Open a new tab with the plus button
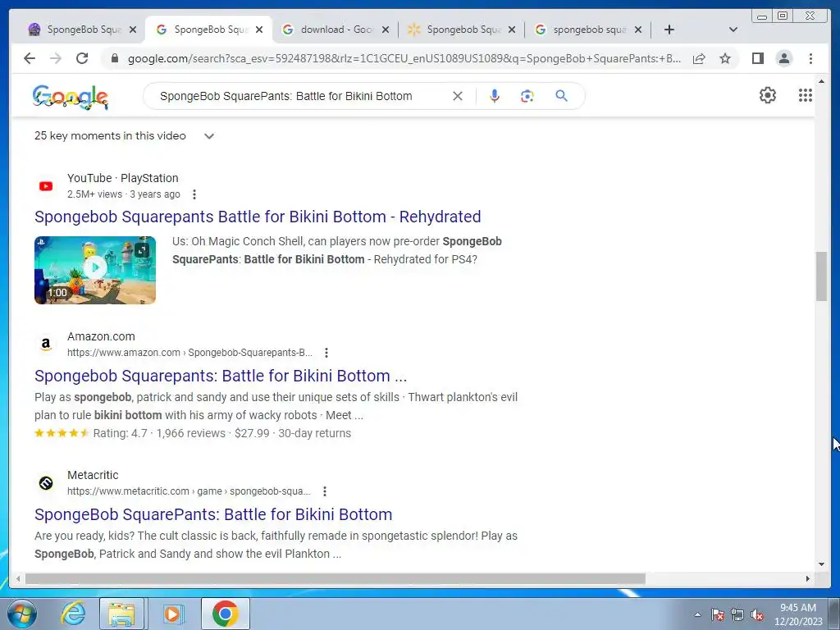The width and height of the screenshot is (840, 630). [x=669, y=30]
